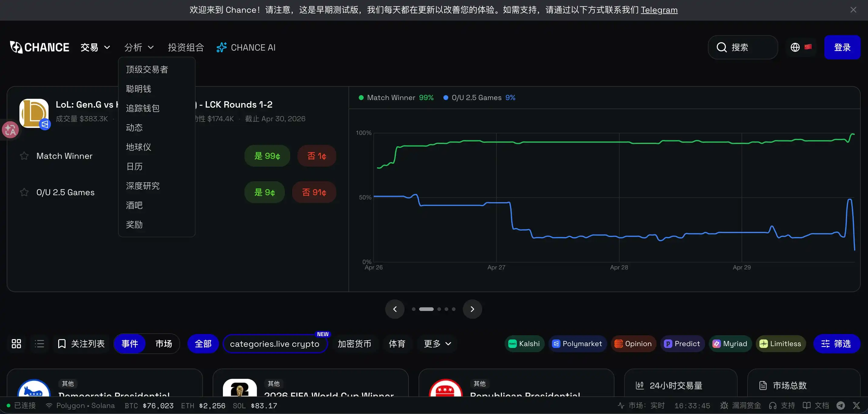Jump to first carousel dot
Image resolution: width=868 pixels, height=414 pixels.
point(413,309)
